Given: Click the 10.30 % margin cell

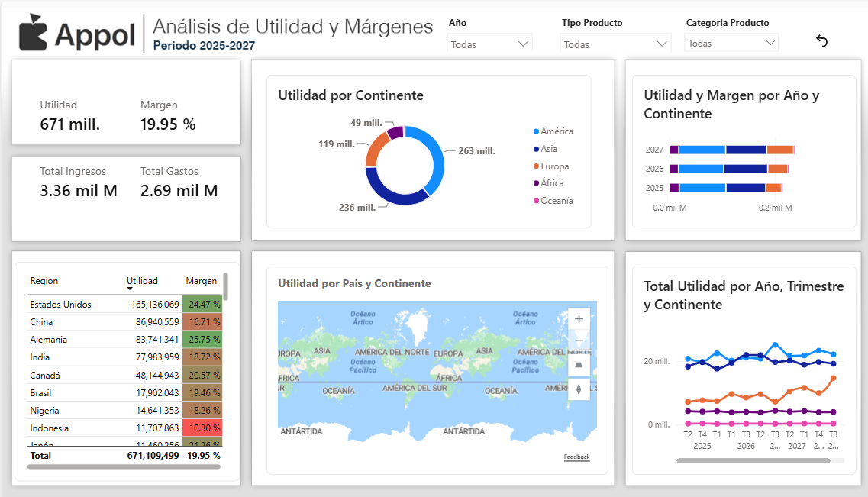Looking at the screenshot, I should tap(202, 428).
